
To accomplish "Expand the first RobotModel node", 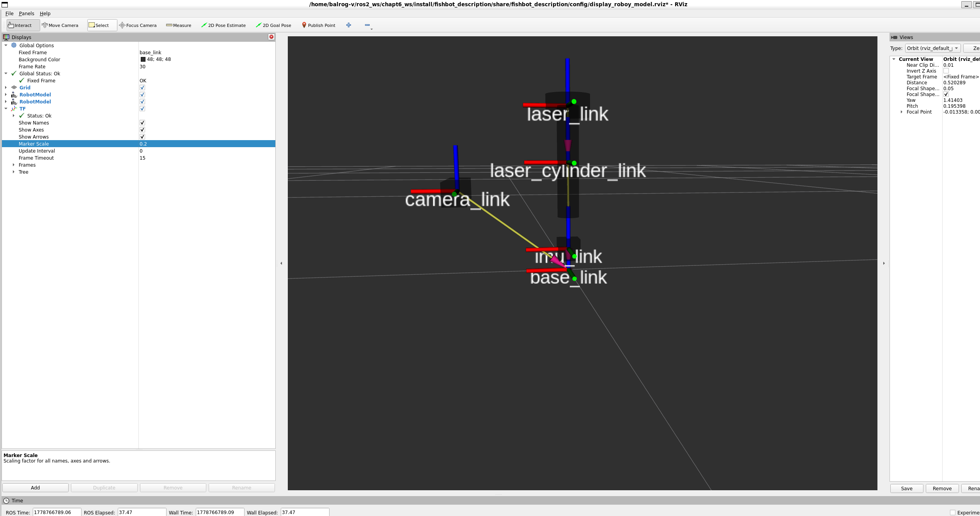I will click(x=6, y=94).
